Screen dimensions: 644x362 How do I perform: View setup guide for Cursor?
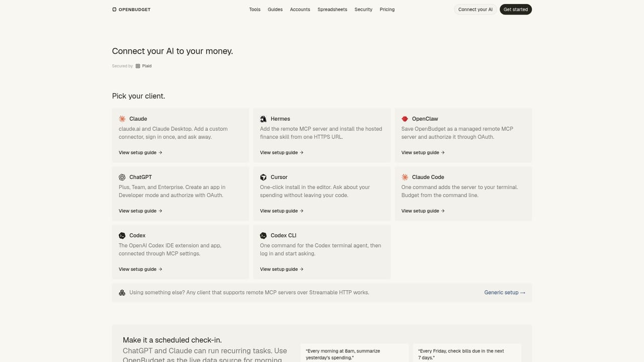[282, 211]
